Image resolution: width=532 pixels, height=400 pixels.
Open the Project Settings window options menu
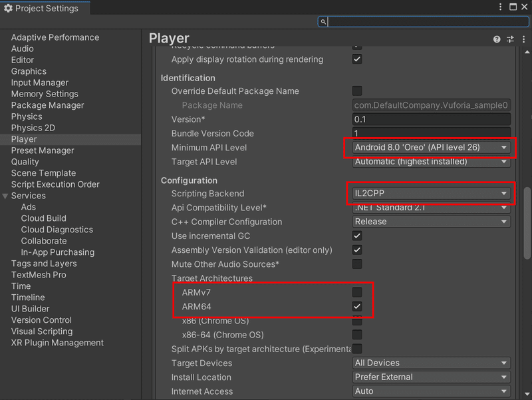[501, 7]
